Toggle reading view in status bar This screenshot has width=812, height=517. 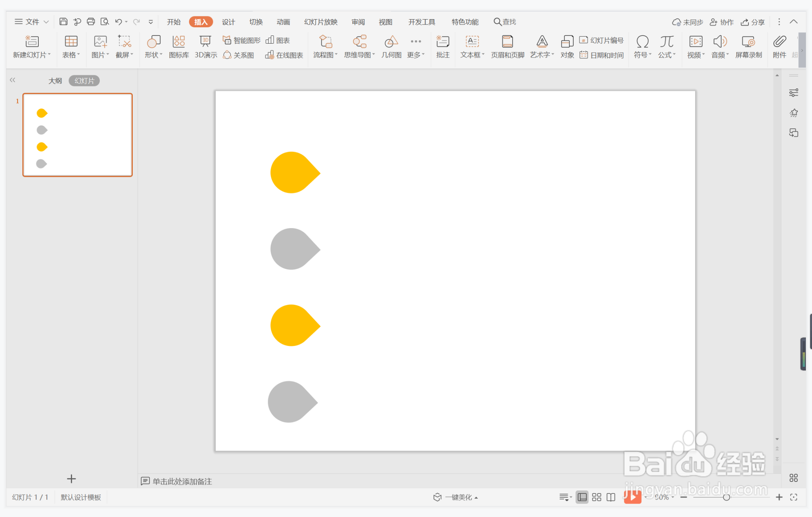click(611, 497)
